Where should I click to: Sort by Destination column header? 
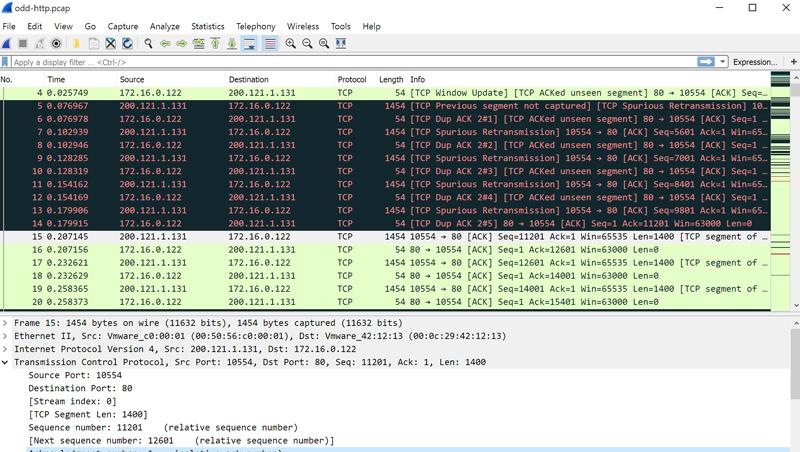(x=248, y=80)
